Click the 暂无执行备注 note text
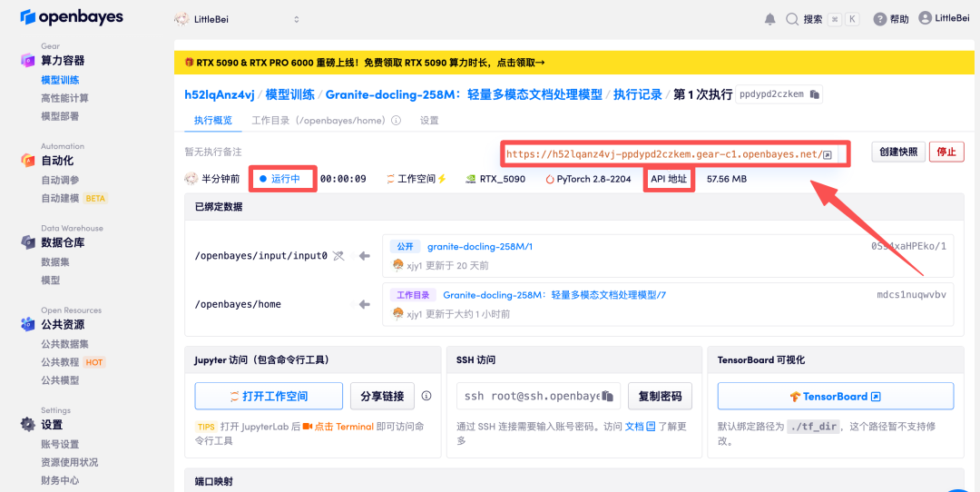Viewport: 980px width, 492px height. pos(213,152)
